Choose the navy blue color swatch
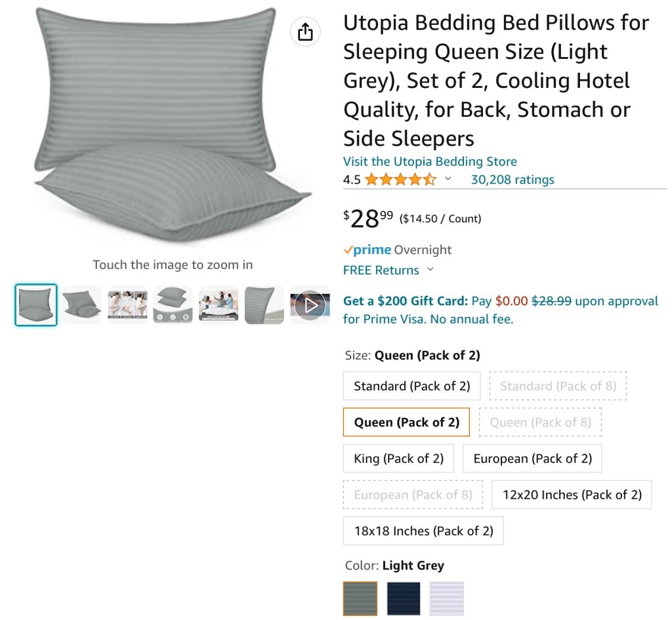This screenshot has width=672, height=620. point(404,598)
